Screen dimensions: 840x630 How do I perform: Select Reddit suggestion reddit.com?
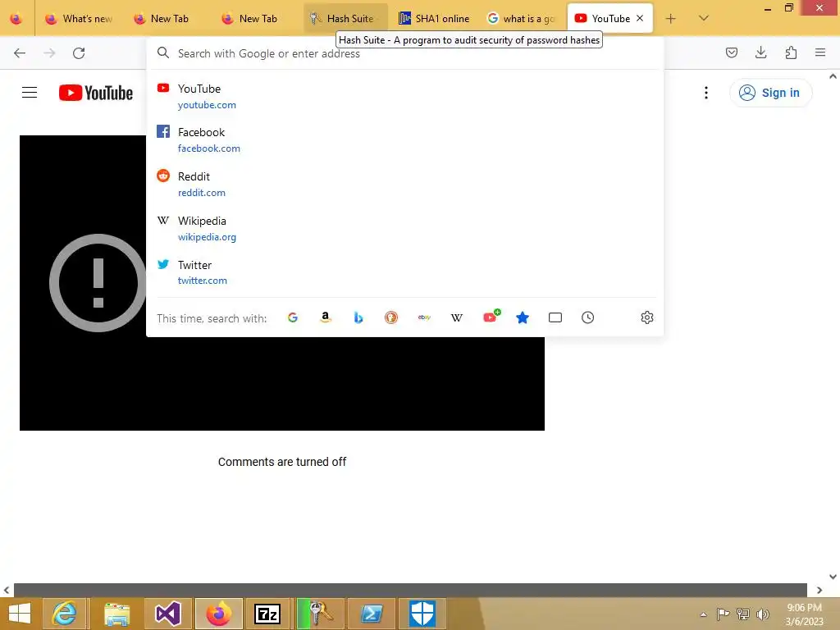pos(405,185)
